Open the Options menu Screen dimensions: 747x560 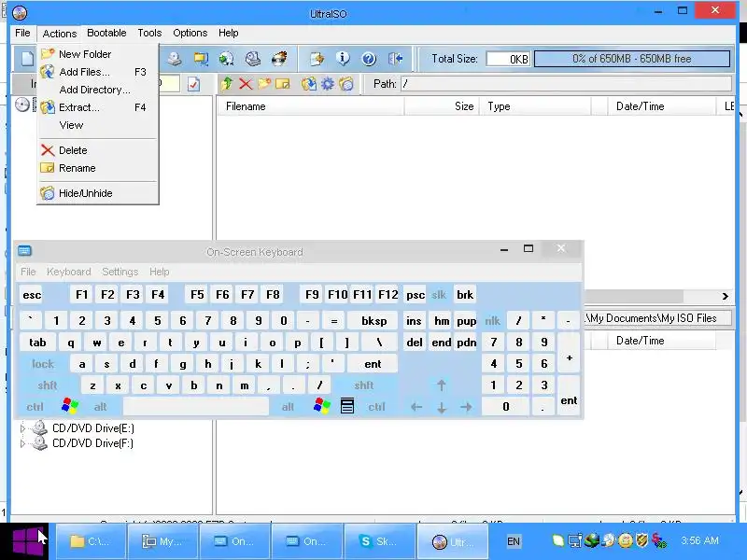(x=190, y=33)
